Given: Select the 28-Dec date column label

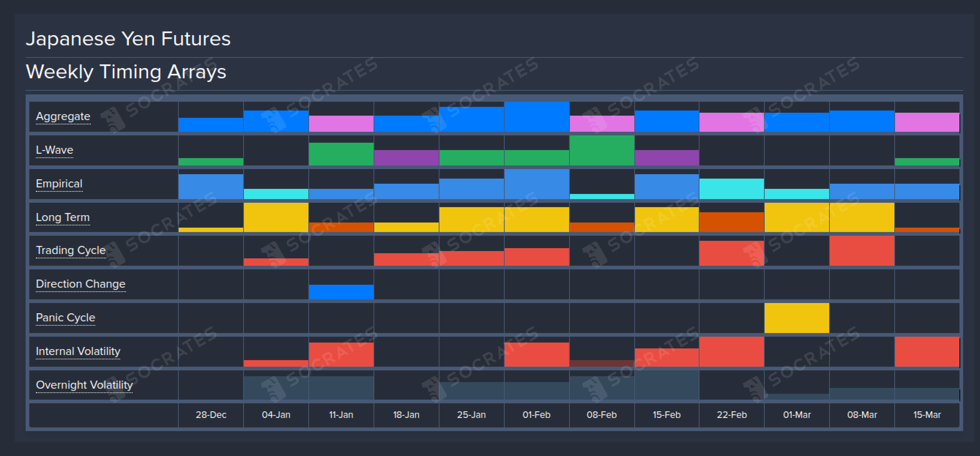Looking at the screenshot, I should click(x=211, y=415).
